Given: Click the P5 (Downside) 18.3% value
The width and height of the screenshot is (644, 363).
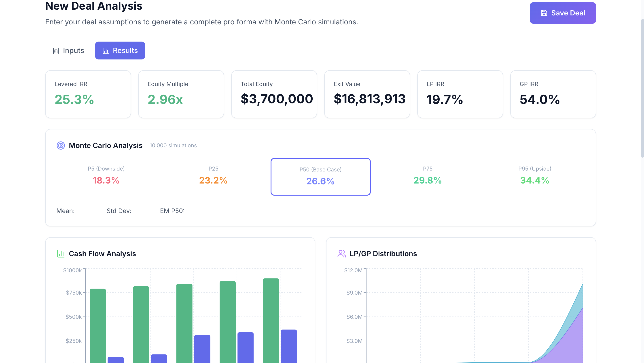Looking at the screenshot, I should point(106,180).
